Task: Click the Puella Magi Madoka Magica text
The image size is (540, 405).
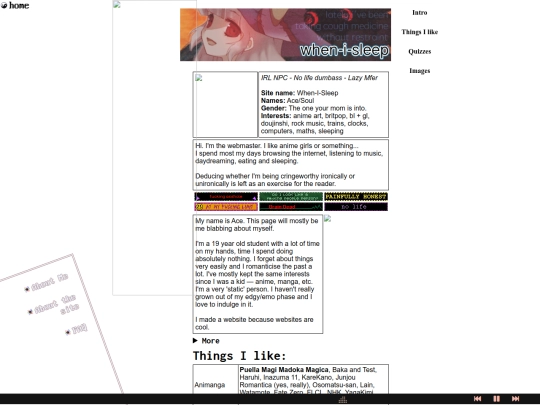Action: [x=284, y=370]
